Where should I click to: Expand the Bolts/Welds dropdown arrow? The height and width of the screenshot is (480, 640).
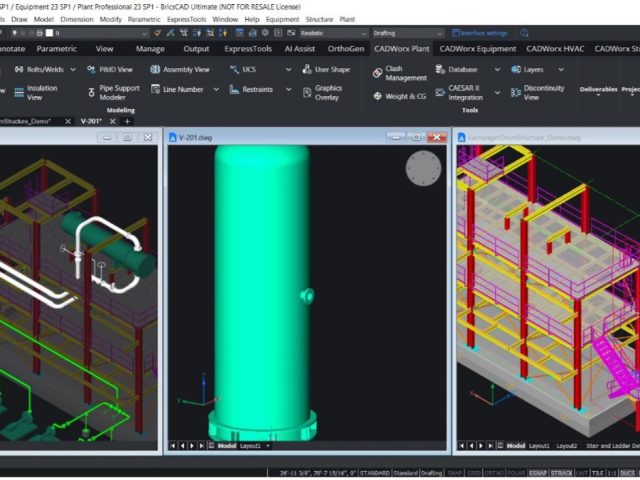click(73, 69)
